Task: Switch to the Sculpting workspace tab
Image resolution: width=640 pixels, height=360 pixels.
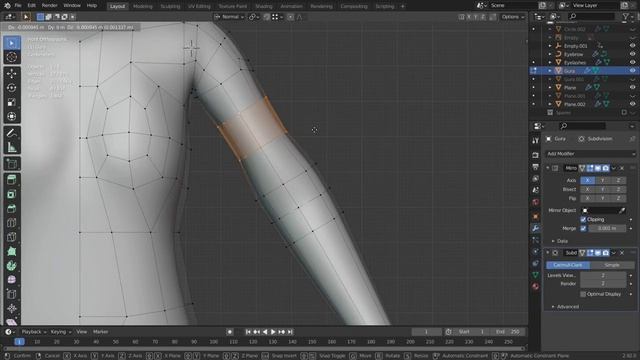Action: click(170, 6)
